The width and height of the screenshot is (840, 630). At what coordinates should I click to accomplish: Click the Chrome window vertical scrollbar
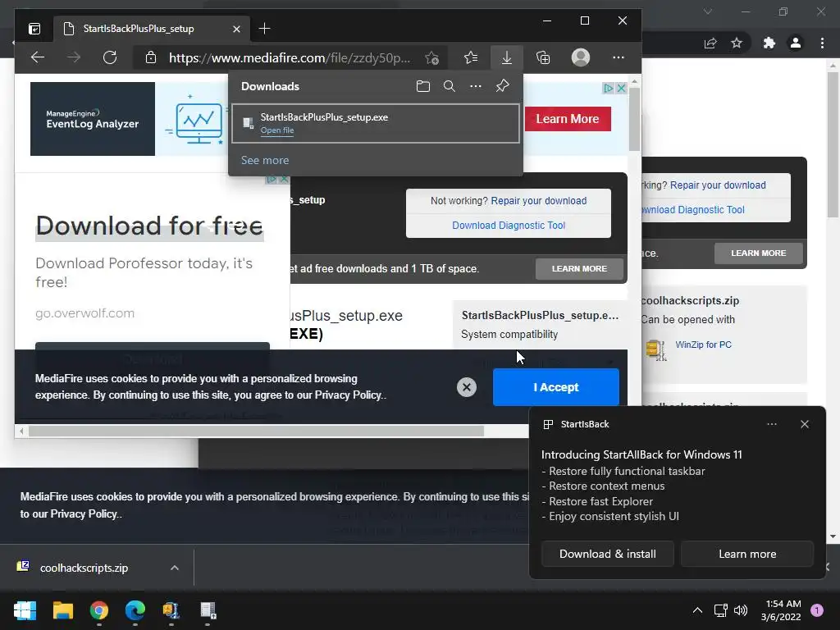click(833, 144)
